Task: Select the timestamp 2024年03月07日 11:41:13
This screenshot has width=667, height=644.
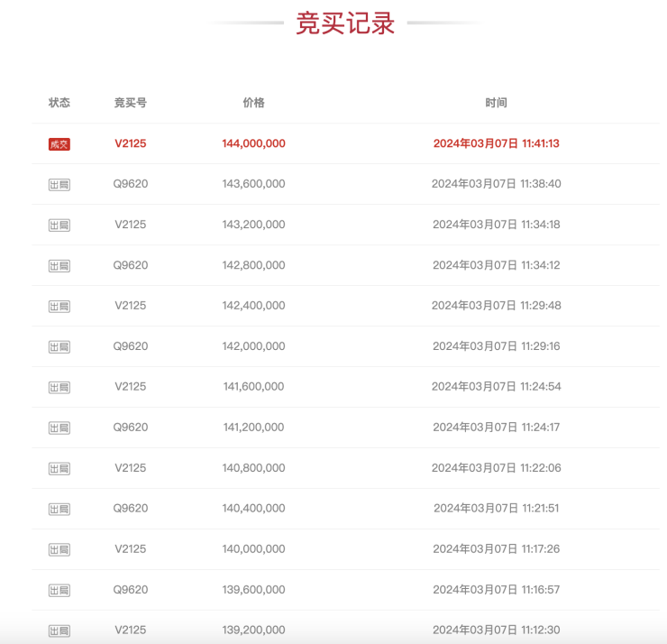Action: pyautogui.click(x=496, y=143)
